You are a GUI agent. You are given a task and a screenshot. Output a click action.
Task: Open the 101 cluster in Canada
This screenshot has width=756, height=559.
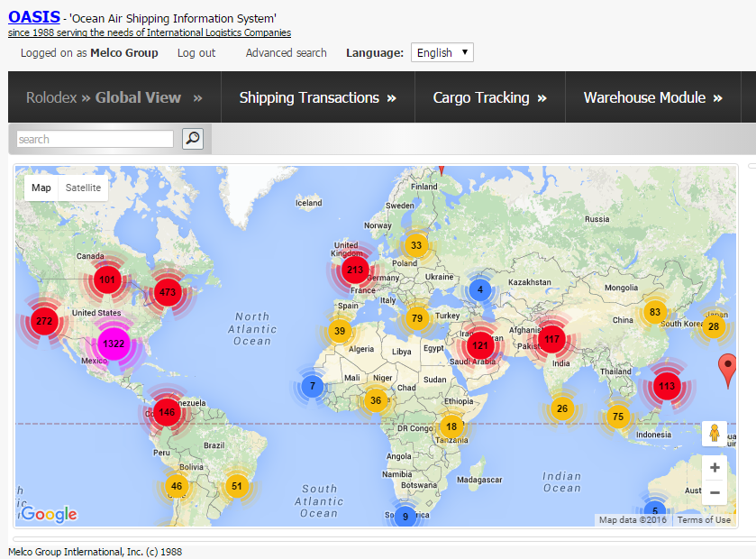click(x=107, y=279)
